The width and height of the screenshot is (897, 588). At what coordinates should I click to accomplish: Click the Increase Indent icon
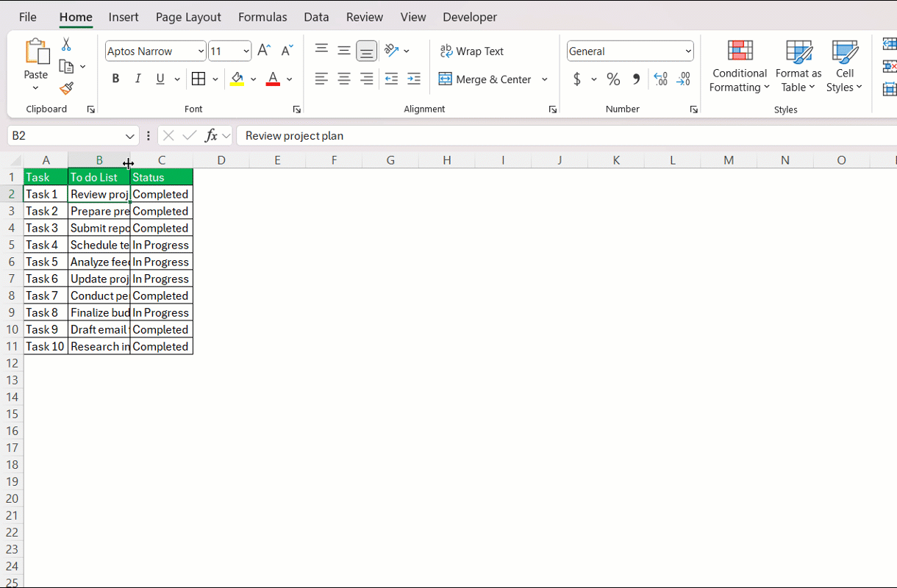414,79
